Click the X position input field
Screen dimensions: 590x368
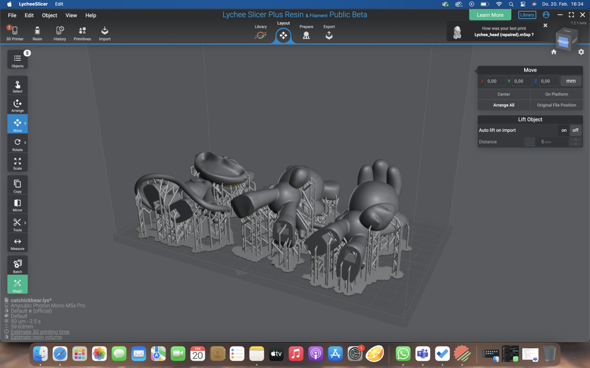(x=494, y=81)
